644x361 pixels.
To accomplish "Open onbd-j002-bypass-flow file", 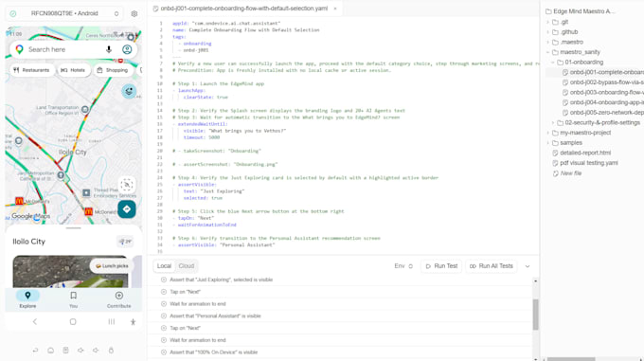I will pos(603,82).
